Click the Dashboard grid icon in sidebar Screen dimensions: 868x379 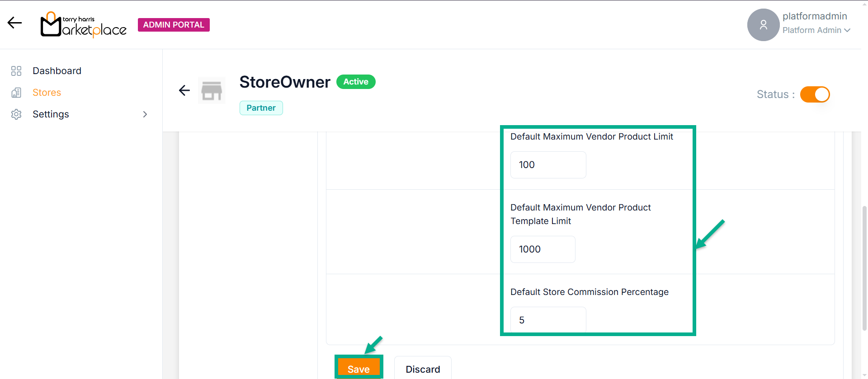click(16, 71)
